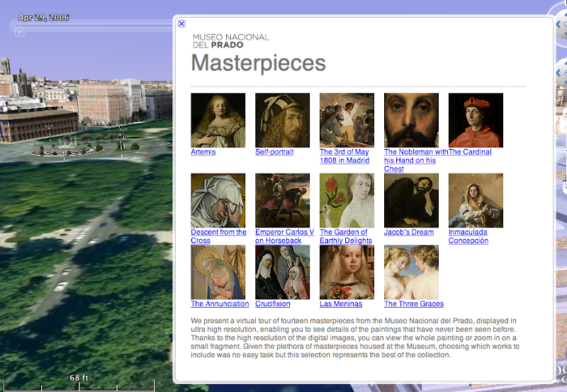Close the Masterpieces info balloon
Viewport: 567px width, 392px height.
pos(181,24)
